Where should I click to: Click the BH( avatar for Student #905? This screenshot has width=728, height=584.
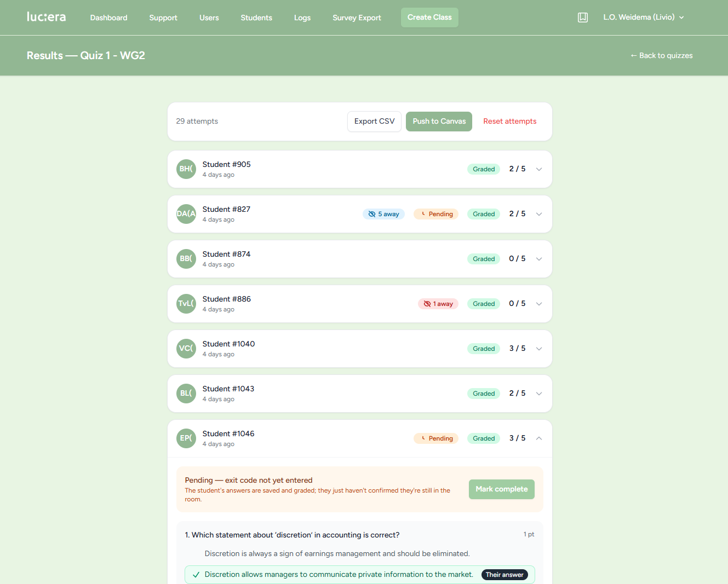click(x=186, y=169)
